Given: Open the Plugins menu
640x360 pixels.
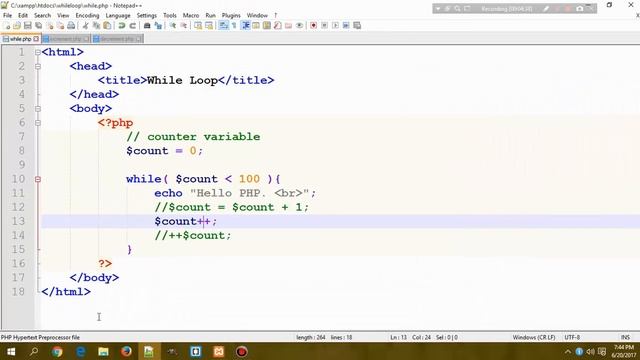Looking at the screenshot, I should [x=231, y=16].
